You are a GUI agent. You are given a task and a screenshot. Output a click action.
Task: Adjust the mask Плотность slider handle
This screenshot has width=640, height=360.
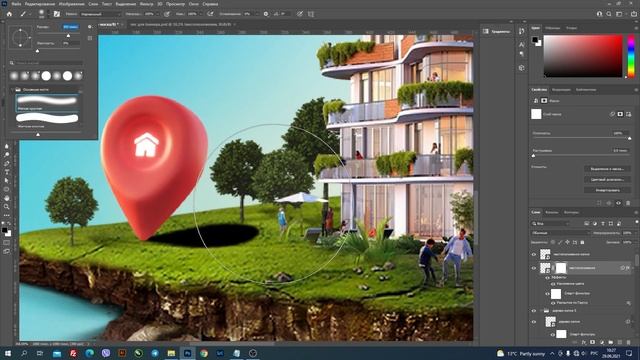629,138
